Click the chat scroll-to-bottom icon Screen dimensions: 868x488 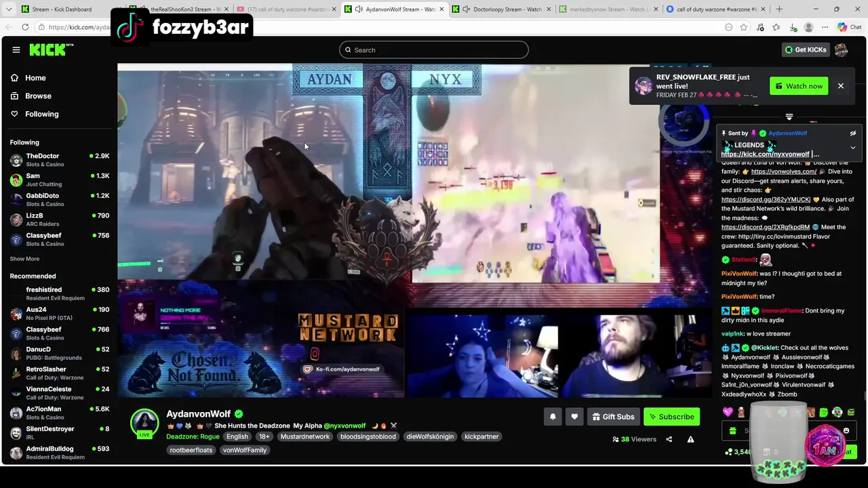point(789,117)
